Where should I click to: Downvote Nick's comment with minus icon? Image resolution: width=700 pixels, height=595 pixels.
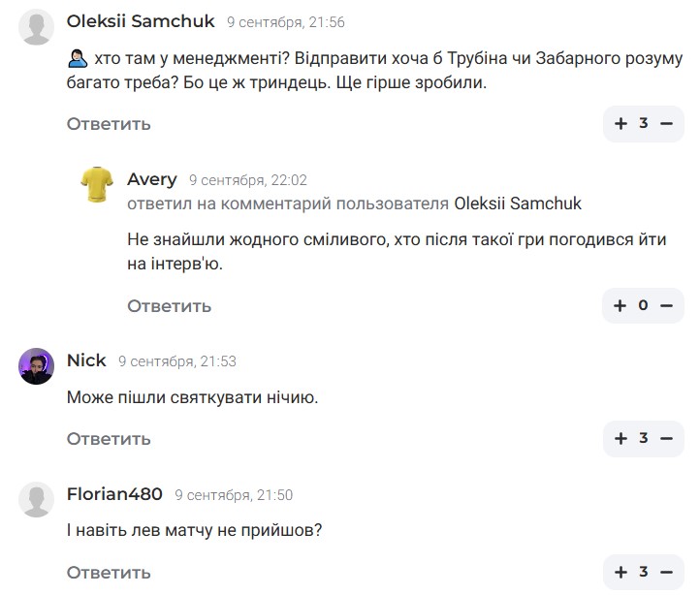(666, 439)
